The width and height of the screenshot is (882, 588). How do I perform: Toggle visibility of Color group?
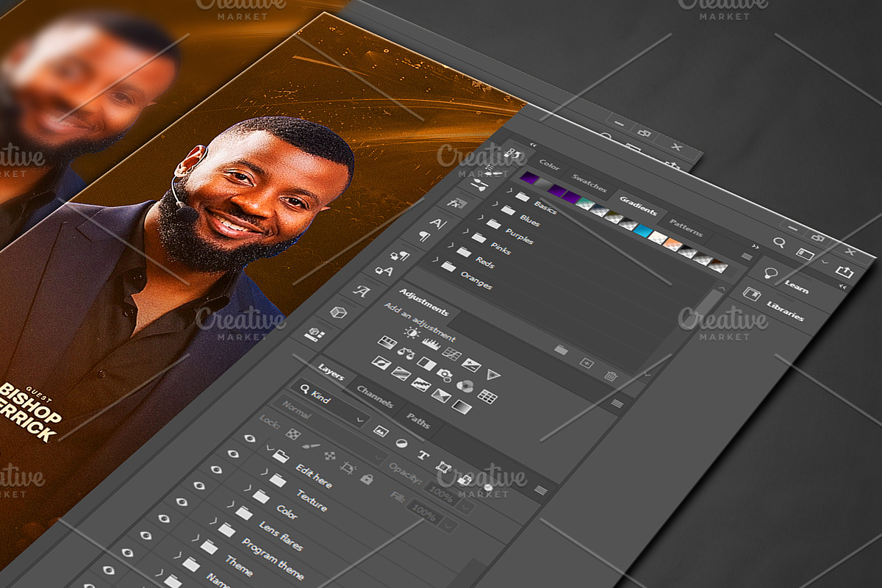click(x=216, y=470)
